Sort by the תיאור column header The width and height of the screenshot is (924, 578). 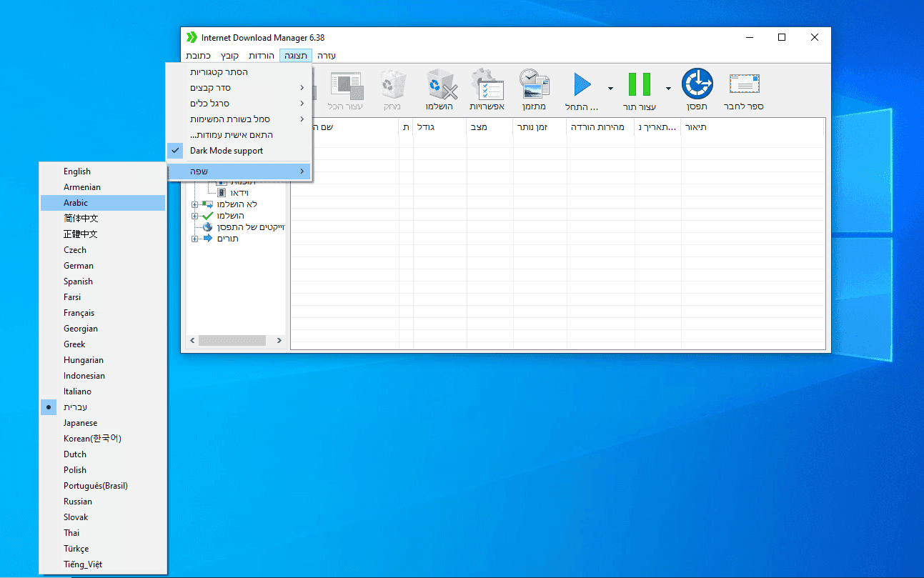[x=752, y=127]
